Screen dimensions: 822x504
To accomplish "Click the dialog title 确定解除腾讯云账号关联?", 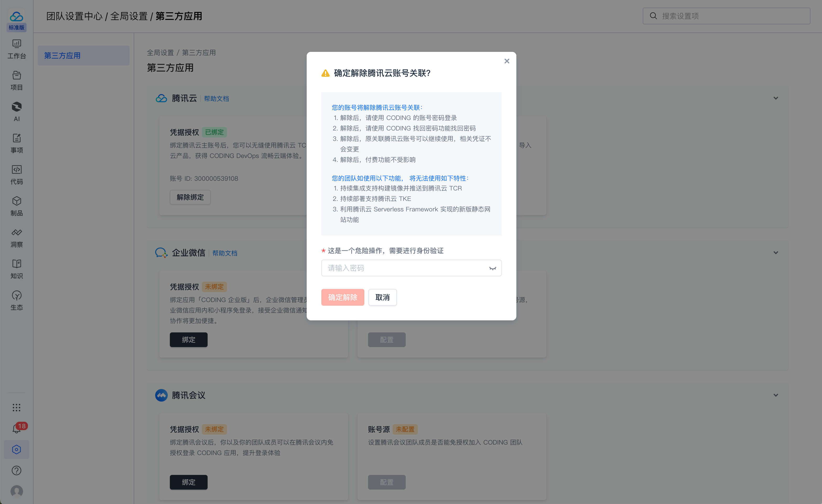I will [382, 73].
